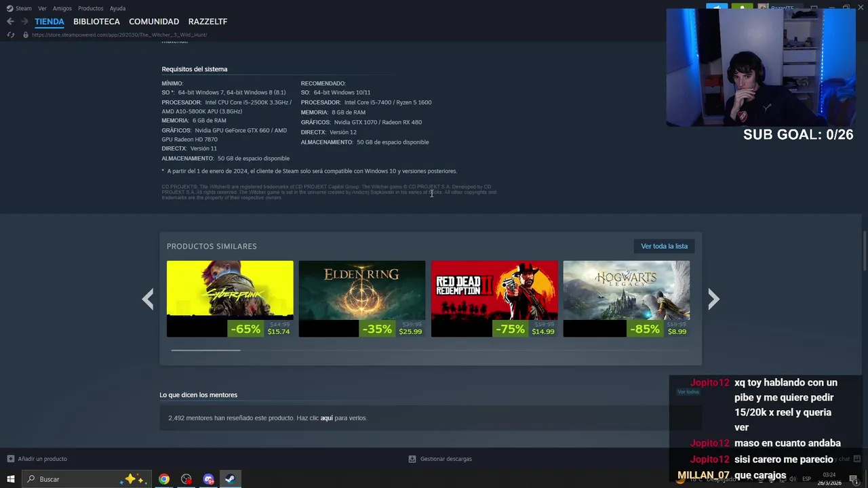Click the padlock icon beside the URL

[26, 35]
